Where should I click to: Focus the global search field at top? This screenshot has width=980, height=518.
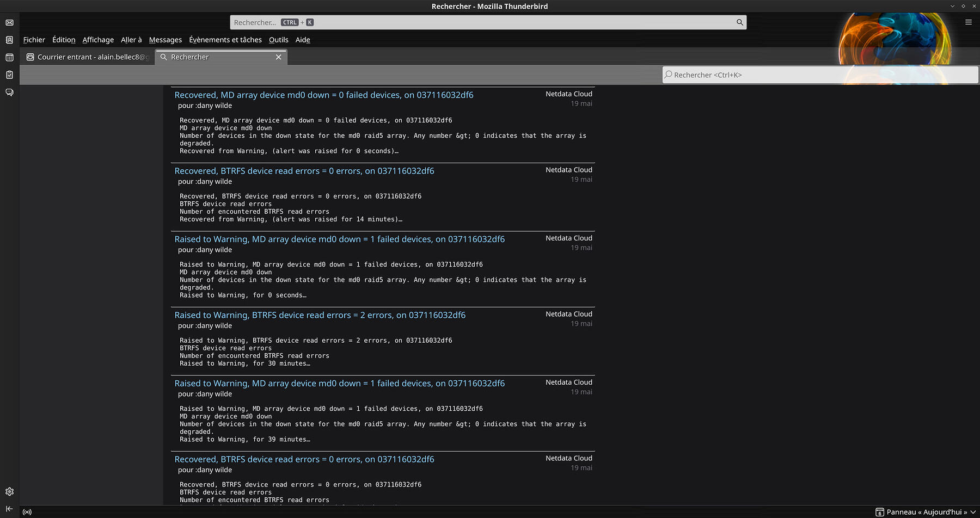pyautogui.click(x=488, y=22)
